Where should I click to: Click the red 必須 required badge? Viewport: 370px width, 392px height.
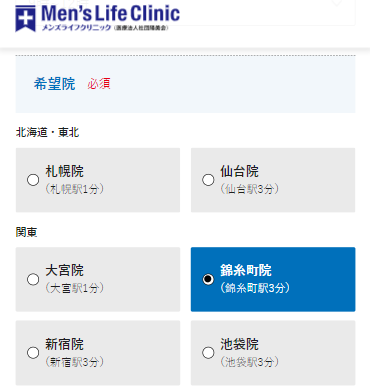click(99, 84)
